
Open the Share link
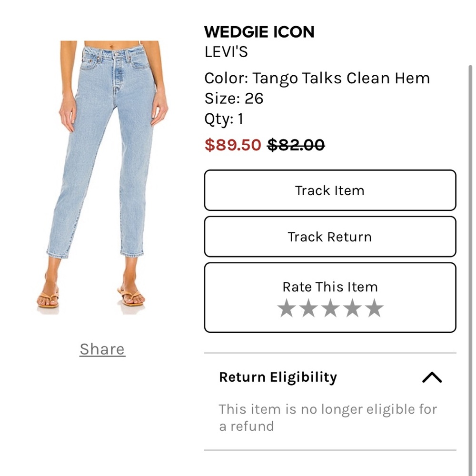tap(101, 349)
